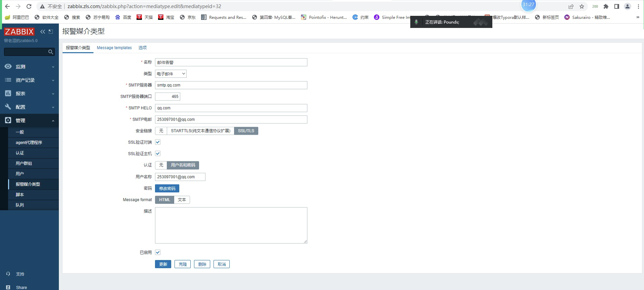Select HTML message format
The height and width of the screenshot is (290, 644).
tap(164, 200)
